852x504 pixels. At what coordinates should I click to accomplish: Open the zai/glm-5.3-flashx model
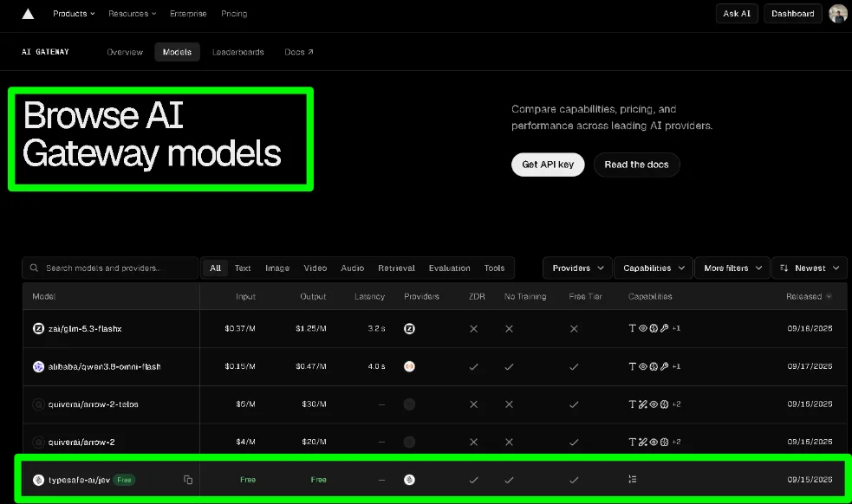click(x=85, y=328)
